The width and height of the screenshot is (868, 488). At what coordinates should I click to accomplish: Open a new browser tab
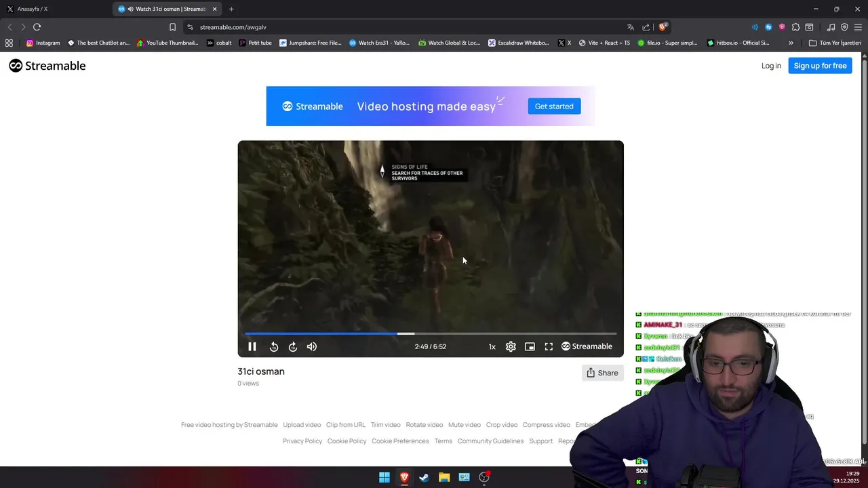[x=231, y=9]
